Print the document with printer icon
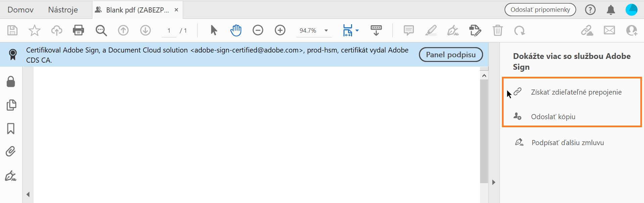Screen dimensions: 644x203 (79, 30)
